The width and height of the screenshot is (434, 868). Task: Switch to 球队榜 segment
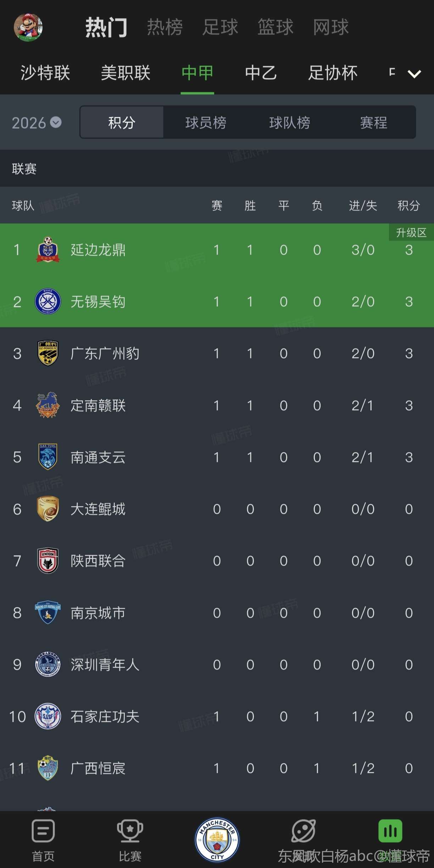[x=290, y=123]
